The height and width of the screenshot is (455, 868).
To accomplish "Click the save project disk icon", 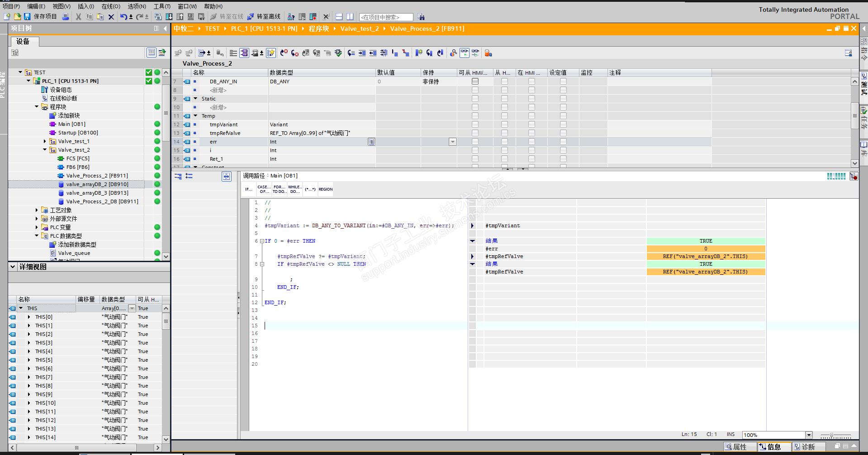I will click(x=27, y=17).
